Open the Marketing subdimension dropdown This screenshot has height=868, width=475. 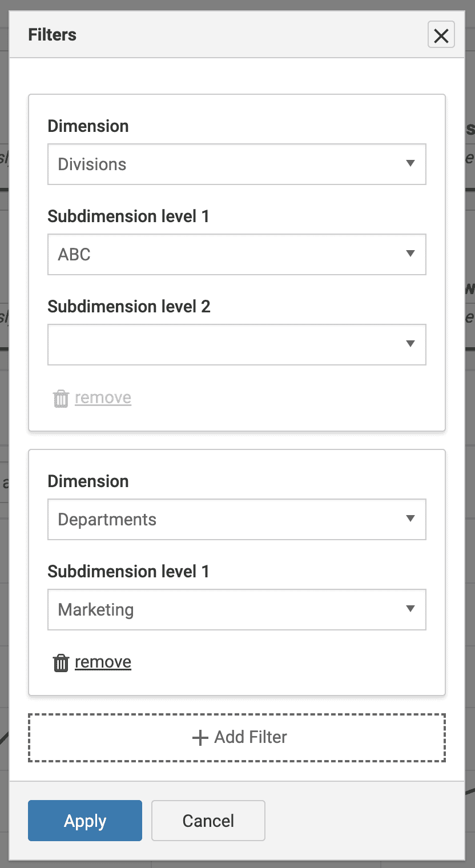[x=237, y=609]
